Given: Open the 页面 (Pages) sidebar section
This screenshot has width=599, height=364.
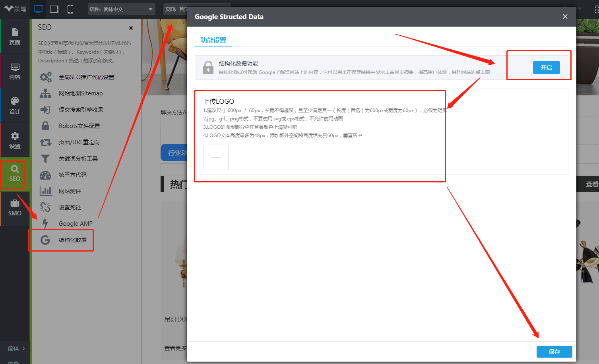Looking at the screenshot, I should click(15, 37).
